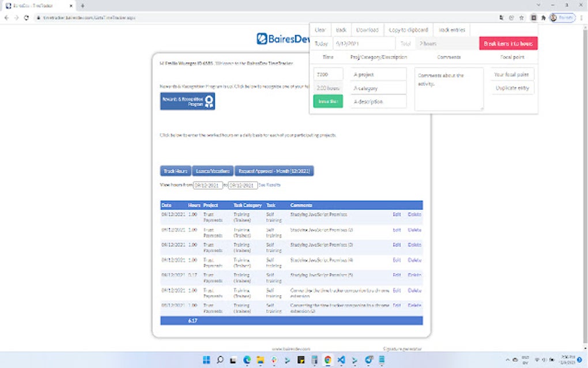Activate the green Issue this button

tap(327, 101)
